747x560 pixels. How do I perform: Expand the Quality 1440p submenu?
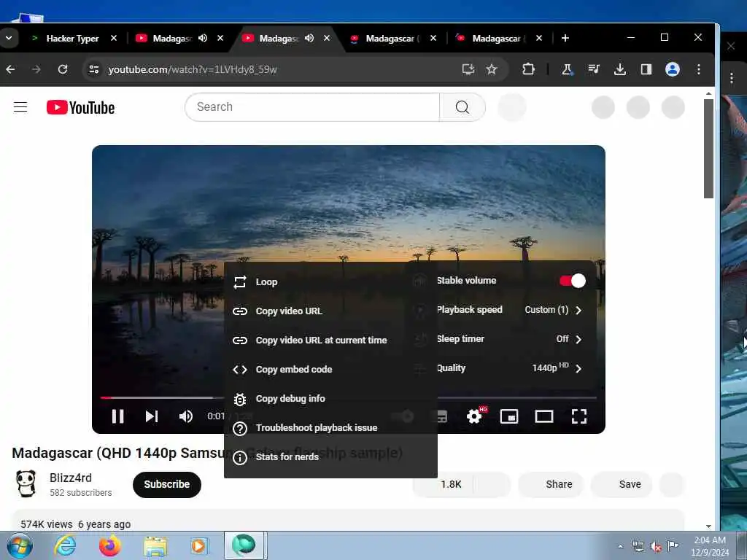508,368
